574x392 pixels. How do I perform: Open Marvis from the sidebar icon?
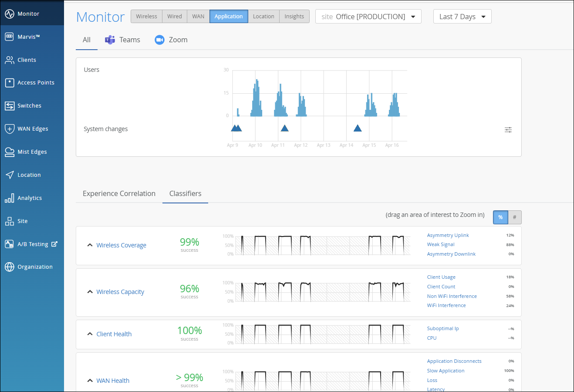(10, 37)
